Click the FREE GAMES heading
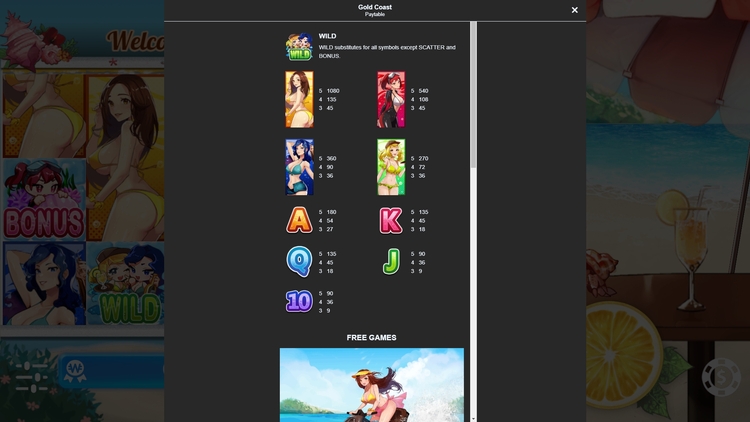750x422 pixels. pos(371,338)
